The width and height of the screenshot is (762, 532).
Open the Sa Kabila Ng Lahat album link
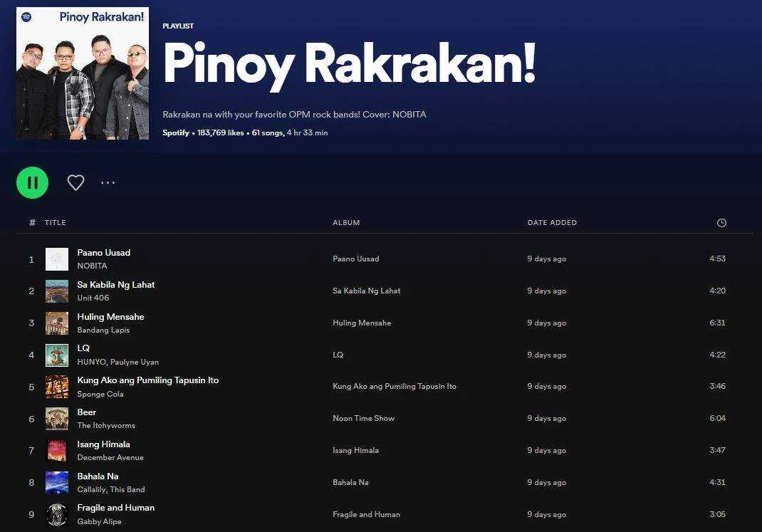point(367,291)
